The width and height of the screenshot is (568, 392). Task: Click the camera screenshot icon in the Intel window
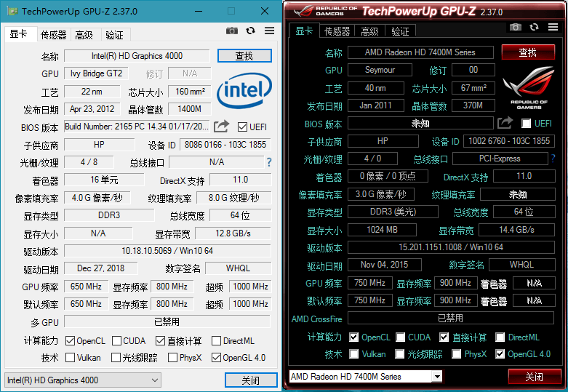coord(231,31)
